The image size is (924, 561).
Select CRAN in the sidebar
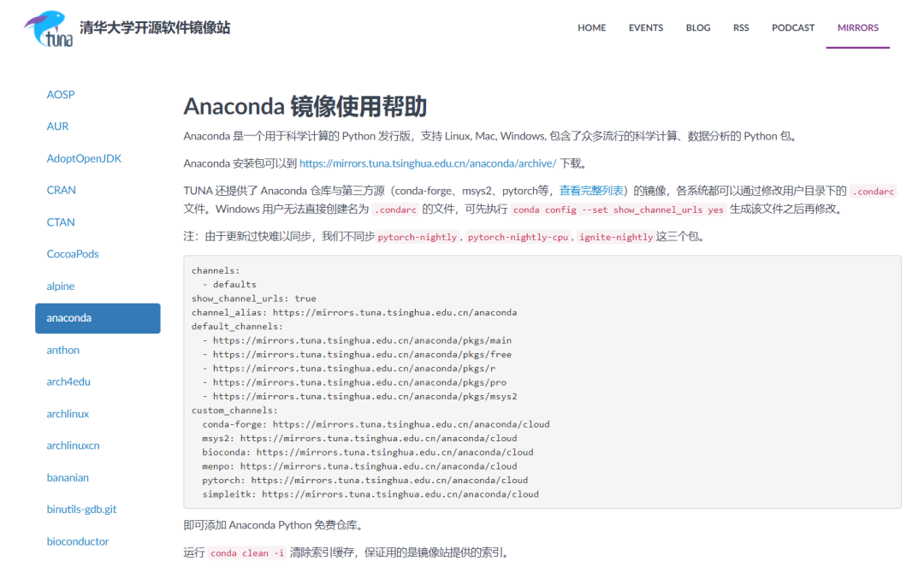62,190
